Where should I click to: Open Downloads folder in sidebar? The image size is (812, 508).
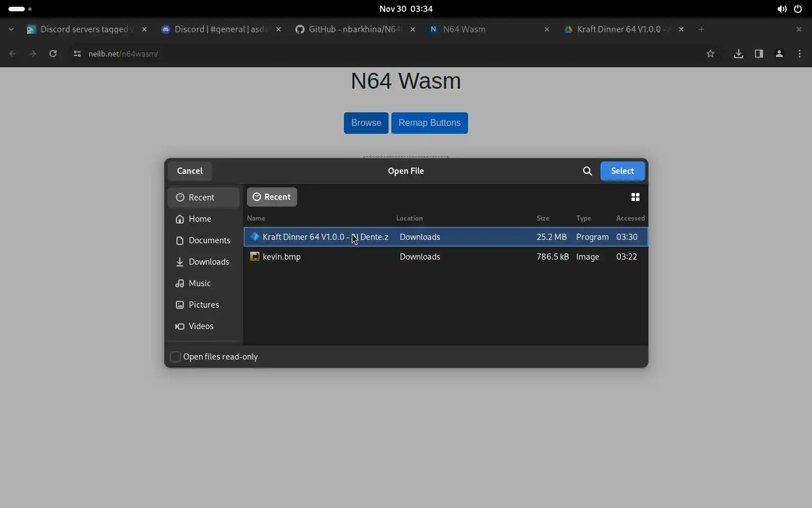click(x=204, y=262)
